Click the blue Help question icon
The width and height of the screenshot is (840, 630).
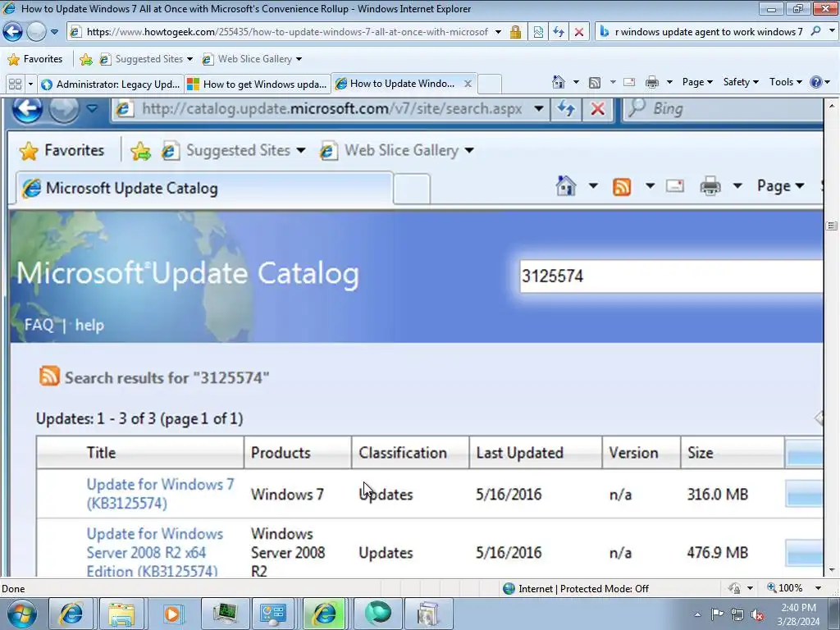click(816, 82)
